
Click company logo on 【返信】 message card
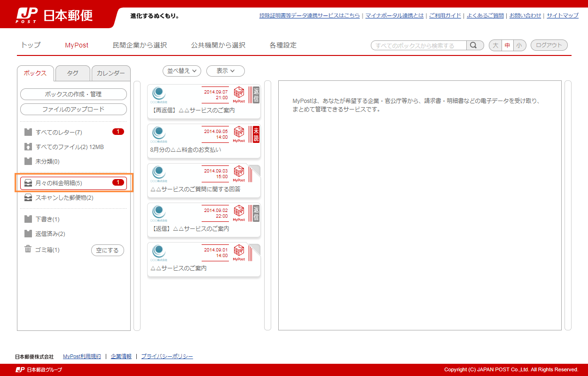pos(159,213)
